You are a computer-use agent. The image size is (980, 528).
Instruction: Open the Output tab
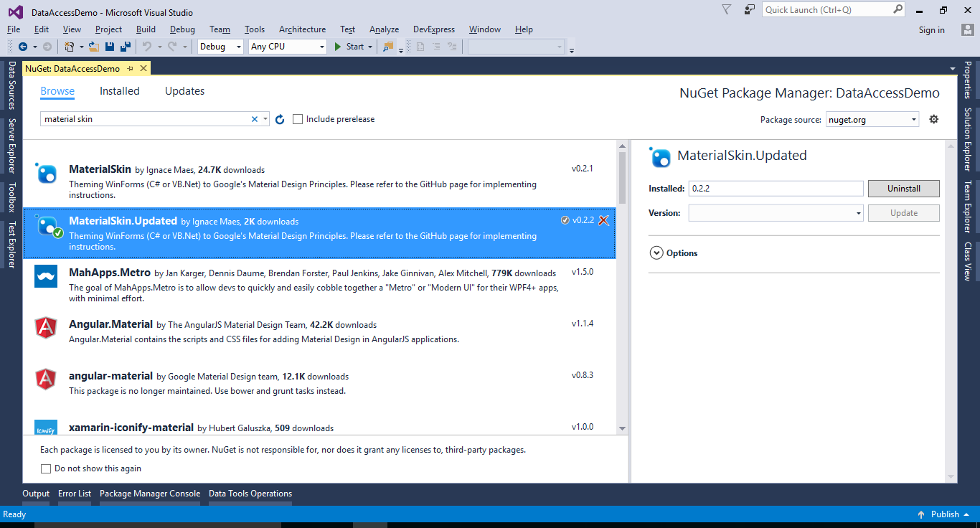(x=36, y=494)
